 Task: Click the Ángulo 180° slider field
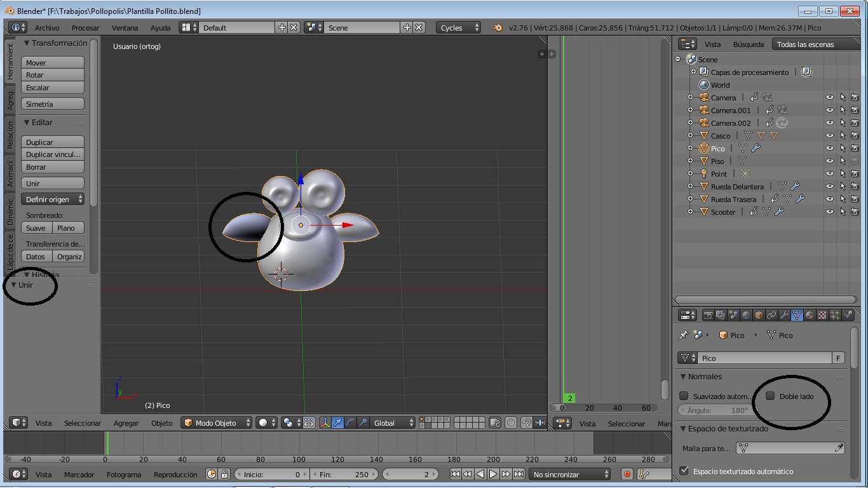click(x=717, y=410)
